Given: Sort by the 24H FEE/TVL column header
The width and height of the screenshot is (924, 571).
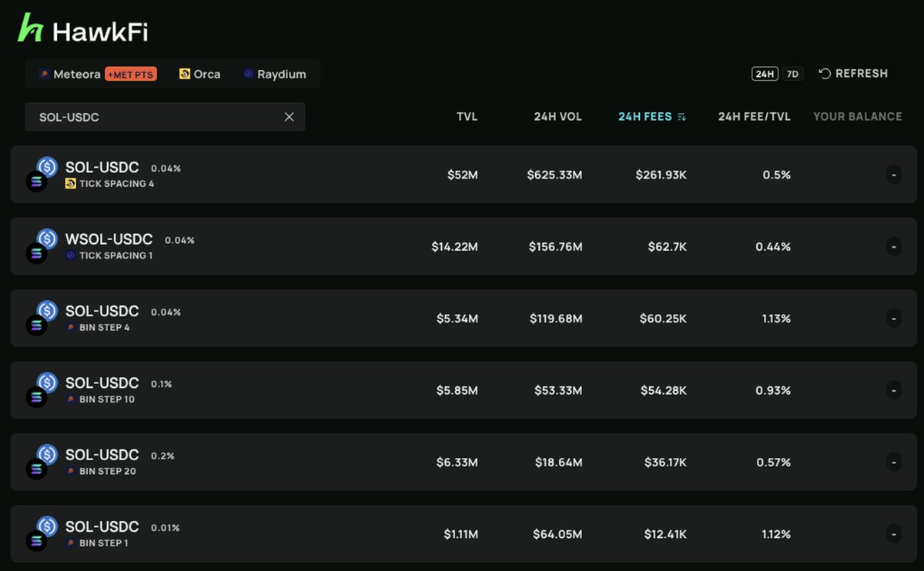Looking at the screenshot, I should 755,117.
